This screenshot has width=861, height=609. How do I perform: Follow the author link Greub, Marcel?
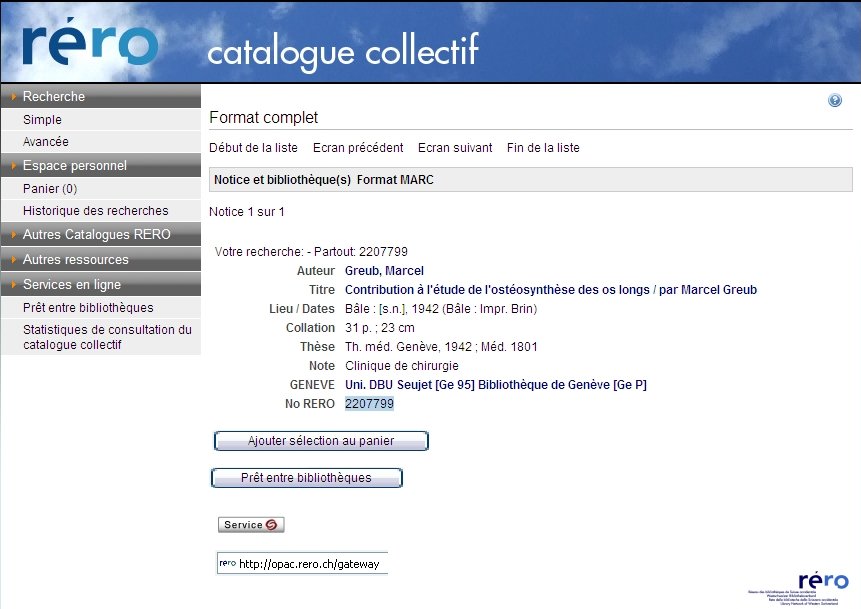click(x=384, y=271)
